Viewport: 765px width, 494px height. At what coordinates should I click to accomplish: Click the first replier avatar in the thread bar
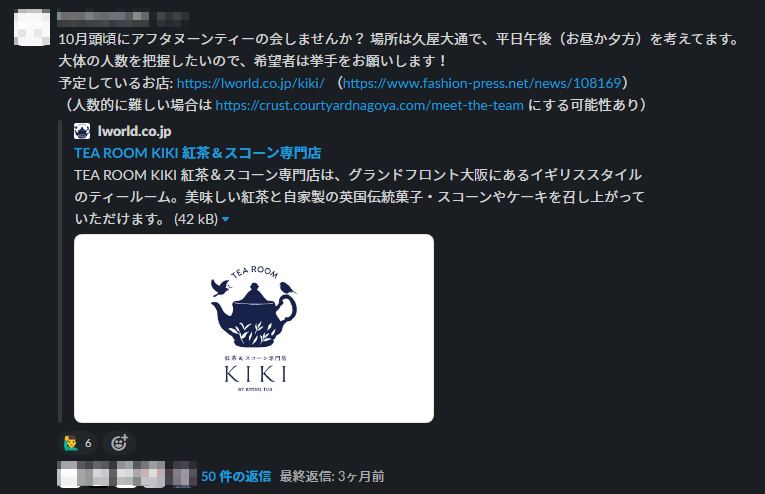(68, 474)
